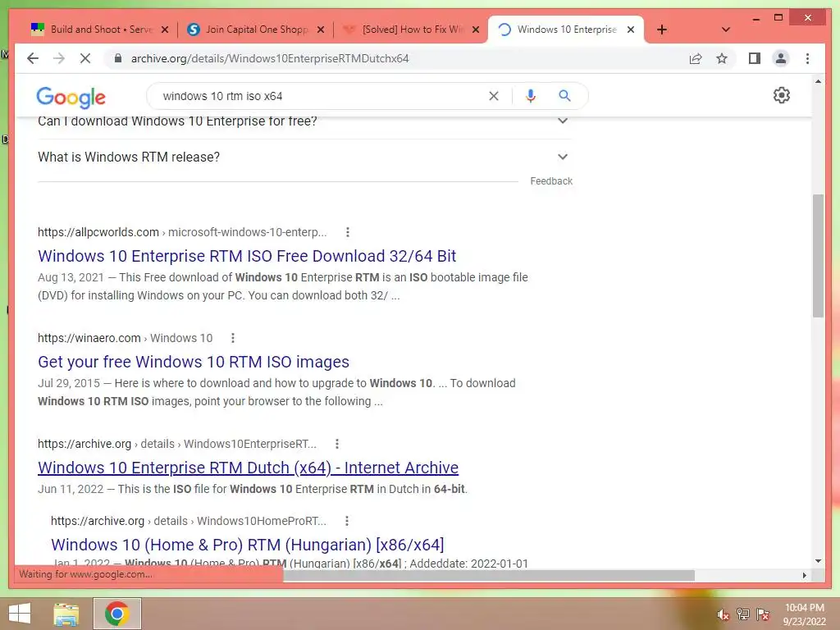Close the Windows 10 Enterprise tab
Image resolution: width=840 pixels, height=630 pixels.
coord(631,30)
